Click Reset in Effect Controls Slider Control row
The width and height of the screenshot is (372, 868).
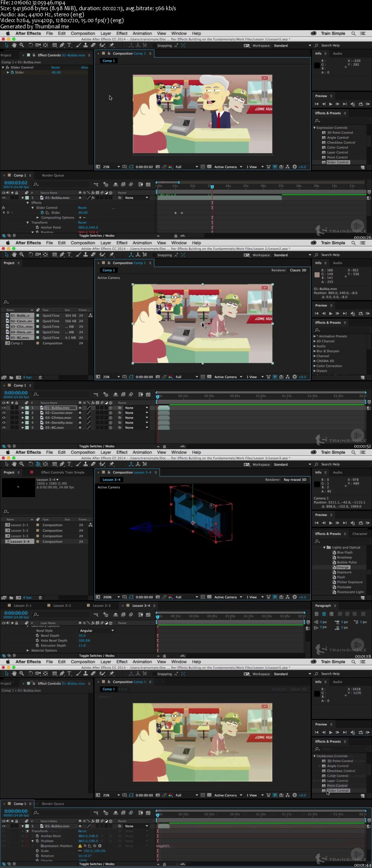[x=56, y=67]
